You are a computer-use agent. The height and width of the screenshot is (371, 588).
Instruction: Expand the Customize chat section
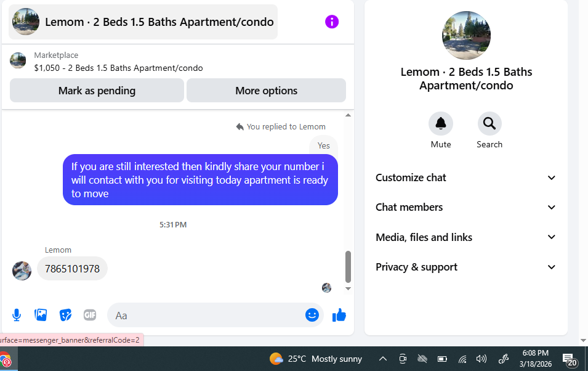tap(465, 177)
